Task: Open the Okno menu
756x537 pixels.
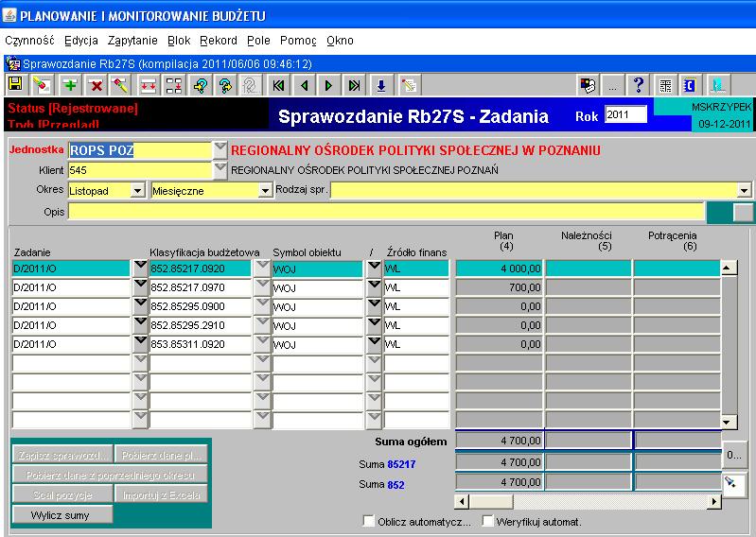Action: (340, 41)
